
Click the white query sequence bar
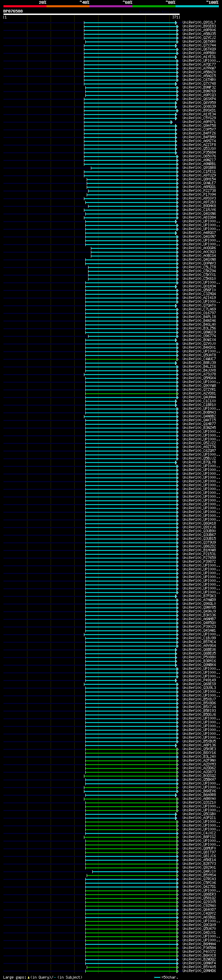click(x=91, y=14)
